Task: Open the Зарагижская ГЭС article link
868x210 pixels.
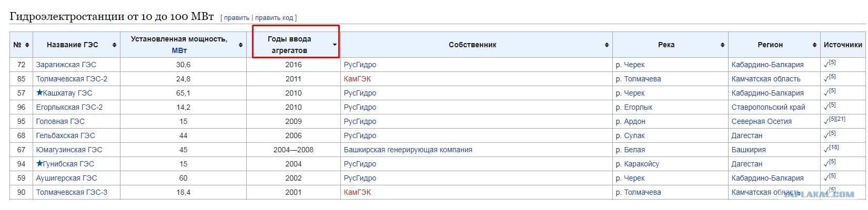Action: point(66,65)
